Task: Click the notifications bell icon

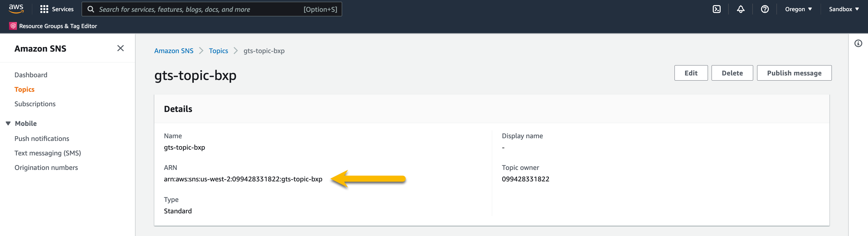Action: (x=740, y=9)
